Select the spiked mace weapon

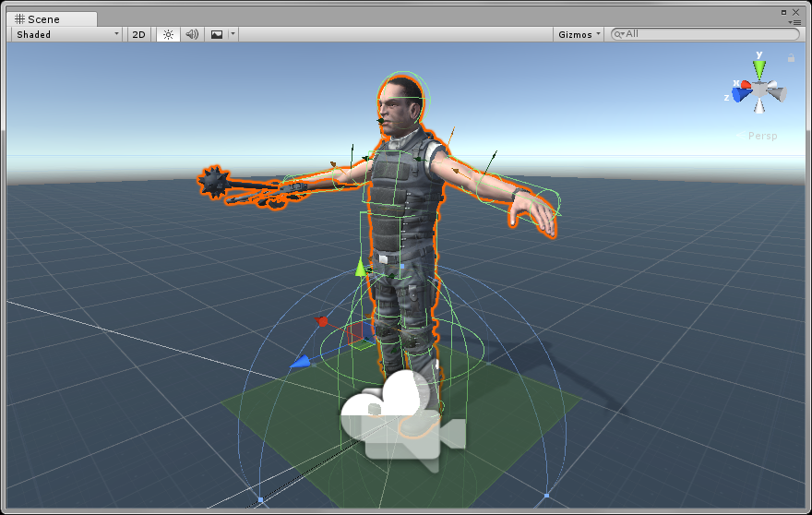(x=214, y=182)
